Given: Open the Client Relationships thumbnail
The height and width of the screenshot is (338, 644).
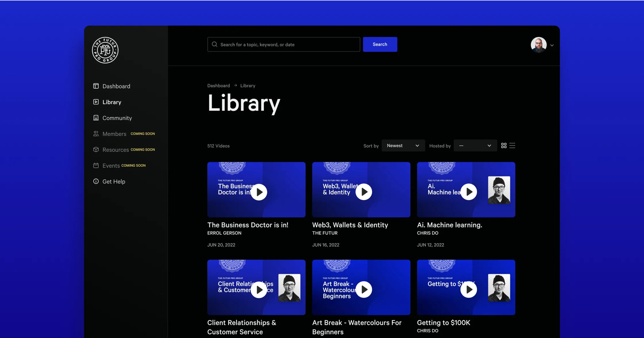Looking at the screenshot, I should point(256,287).
